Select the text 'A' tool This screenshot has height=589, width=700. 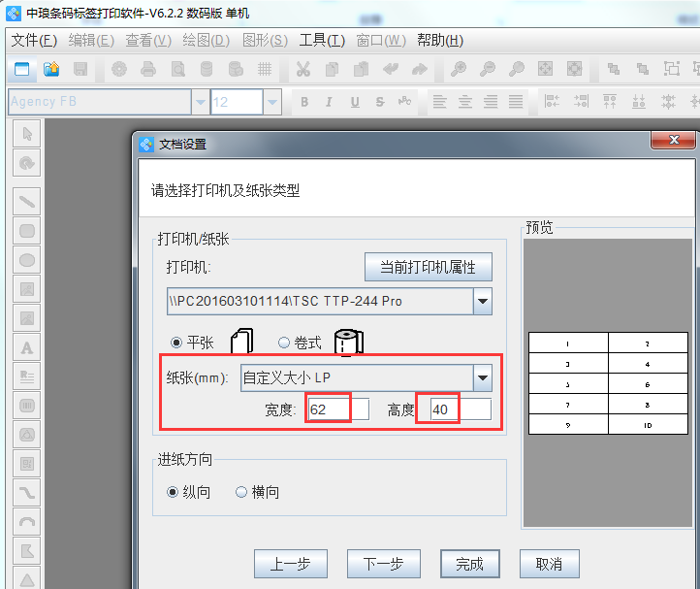pos(28,346)
